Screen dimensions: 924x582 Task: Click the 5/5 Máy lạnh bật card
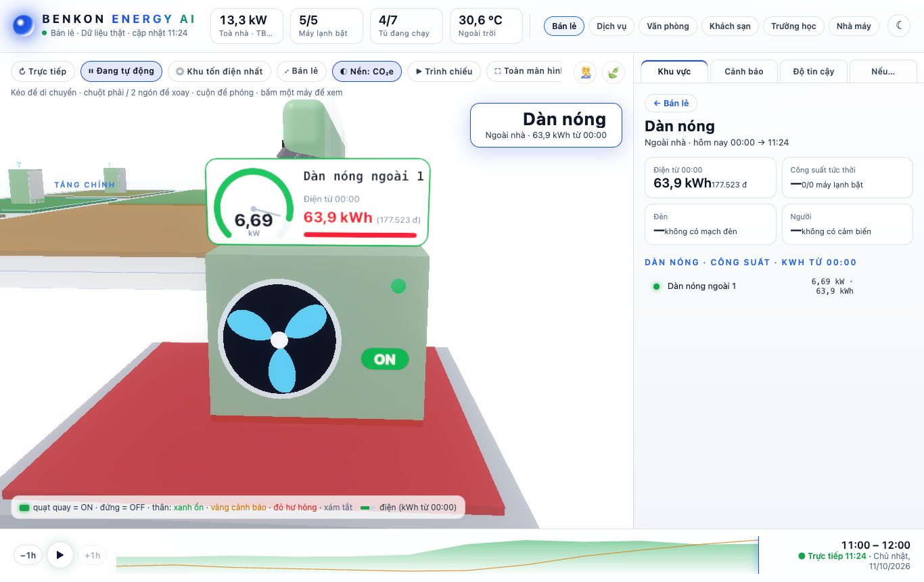(x=327, y=26)
